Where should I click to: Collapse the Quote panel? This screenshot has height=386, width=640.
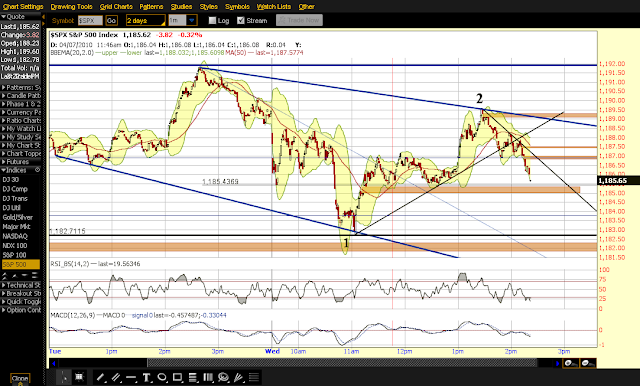tap(20, 17)
